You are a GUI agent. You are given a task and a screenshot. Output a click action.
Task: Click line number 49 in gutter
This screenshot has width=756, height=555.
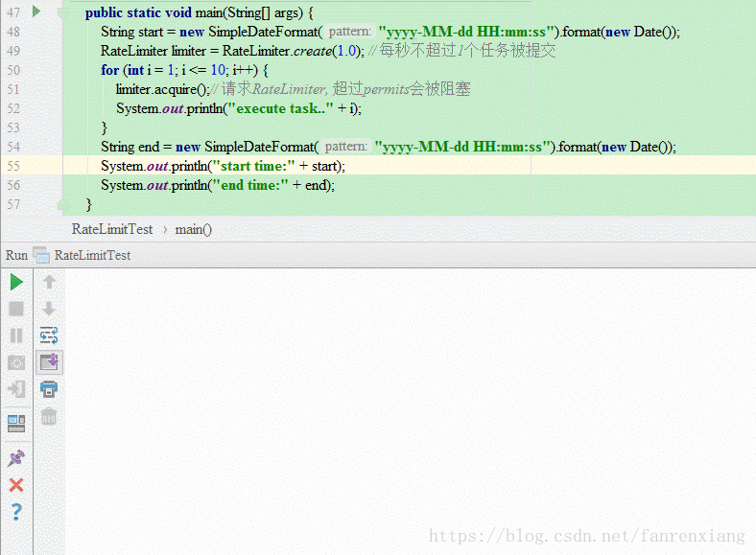pyautogui.click(x=13, y=51)
